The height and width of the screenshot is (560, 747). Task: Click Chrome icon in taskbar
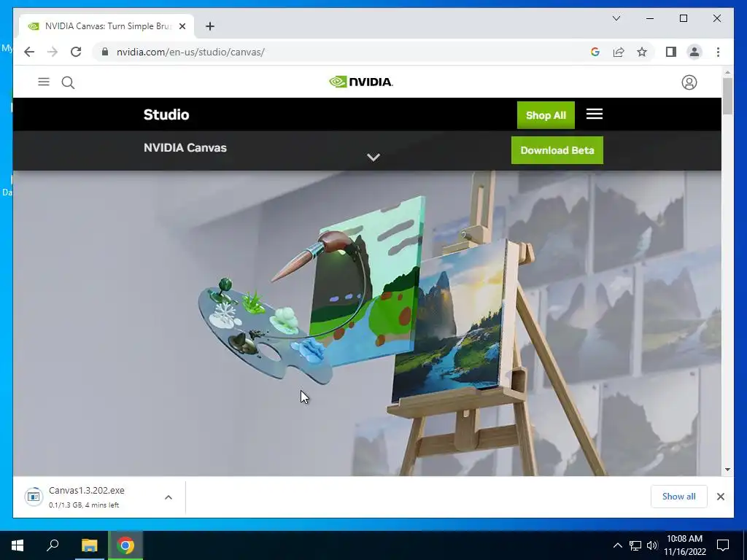click(x=125, y=545)
